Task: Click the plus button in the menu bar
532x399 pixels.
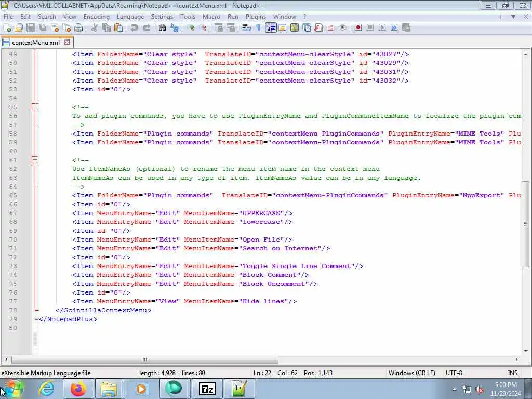Action: [x=500, y=16]
